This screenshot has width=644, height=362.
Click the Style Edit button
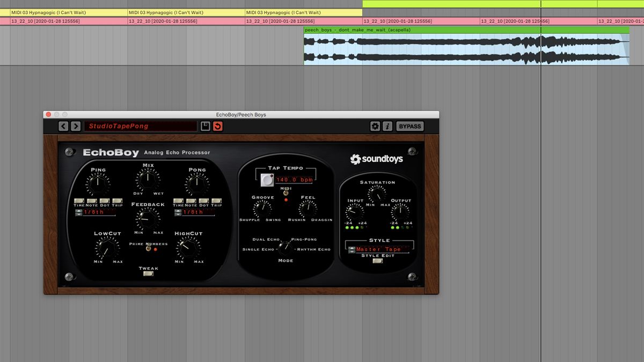[x=378, y=261]
